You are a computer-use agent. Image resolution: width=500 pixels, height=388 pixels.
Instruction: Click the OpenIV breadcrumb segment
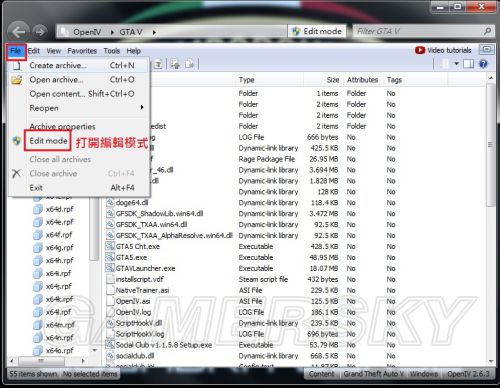(x=87, y=32)
